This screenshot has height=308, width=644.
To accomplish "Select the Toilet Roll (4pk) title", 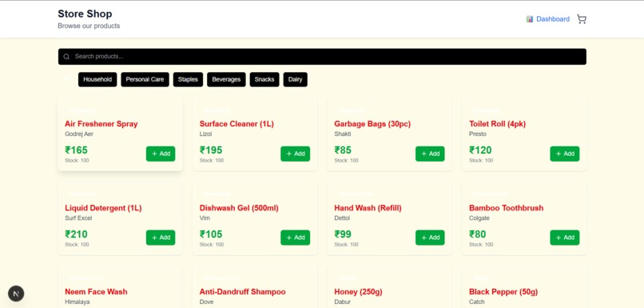I will pos(497,124).
